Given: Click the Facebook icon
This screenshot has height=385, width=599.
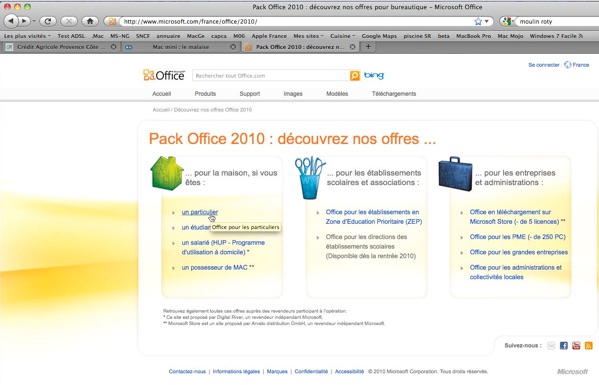Looking at the screenshot, I should pyautogui.click(x=563, y=346).
